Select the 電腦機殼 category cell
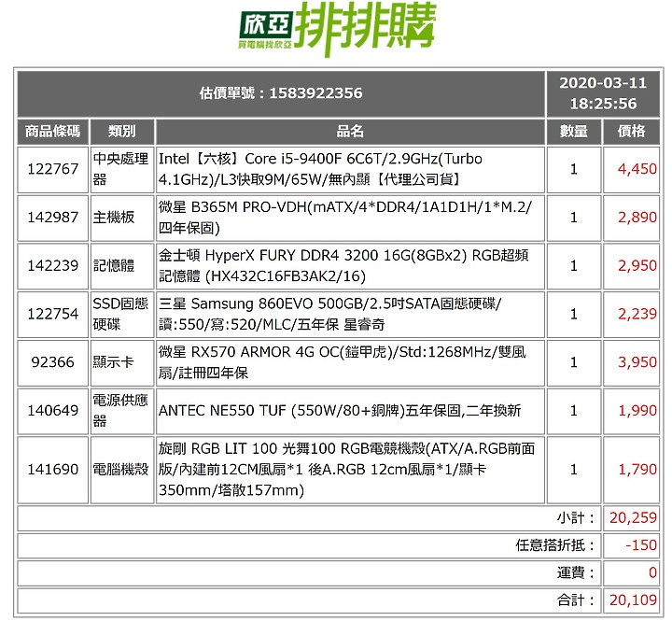The height and width of the screenshot is (621, 672). [x=122, y=470]
